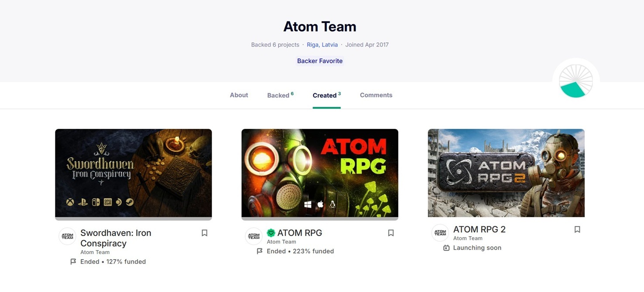Click the green Project We Love badge

271,233
